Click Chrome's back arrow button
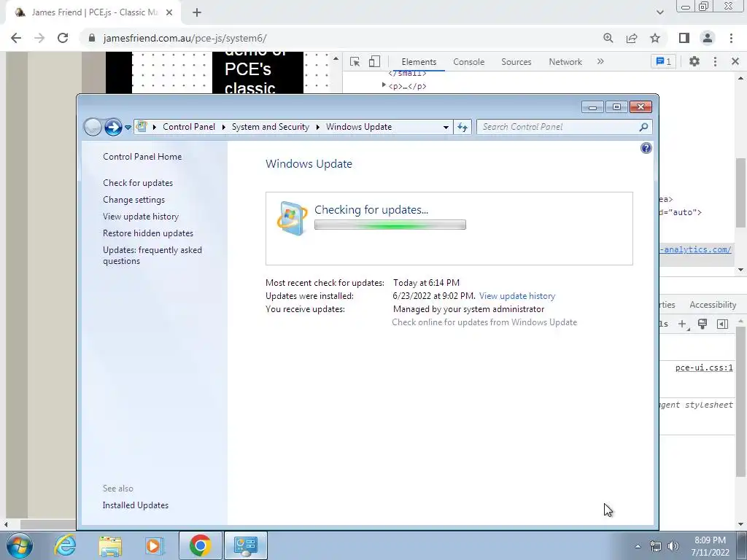747x560 pixels. point(16,38)
